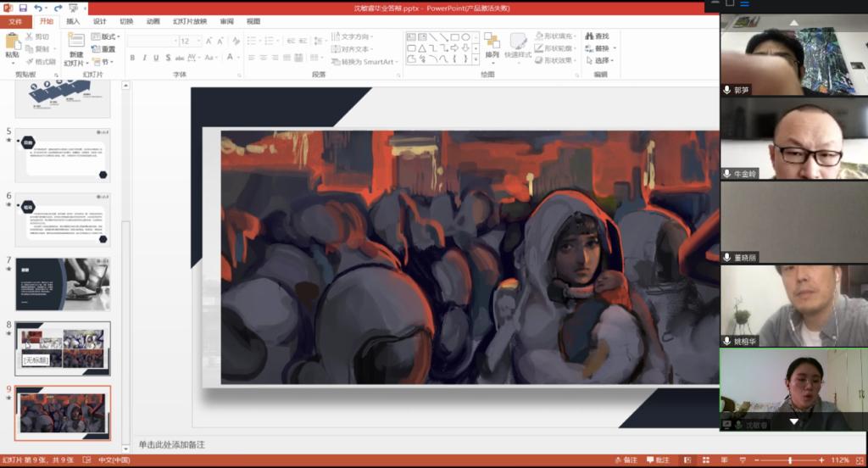
Task: Click the Shape Outline (形状轮廓) button
Action: pyautogui.click(x=556, y=48)
